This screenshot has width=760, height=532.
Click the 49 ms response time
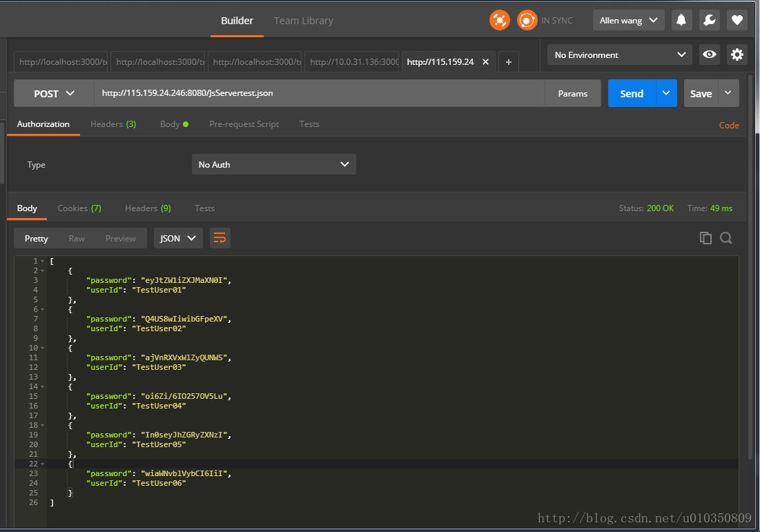click(x=721, y=208)
